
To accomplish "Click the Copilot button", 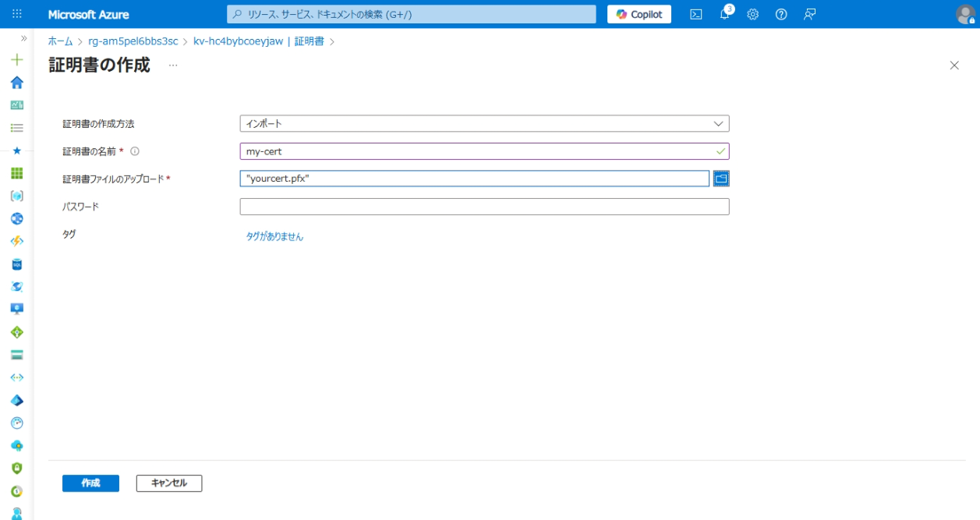I will point(639,14).
